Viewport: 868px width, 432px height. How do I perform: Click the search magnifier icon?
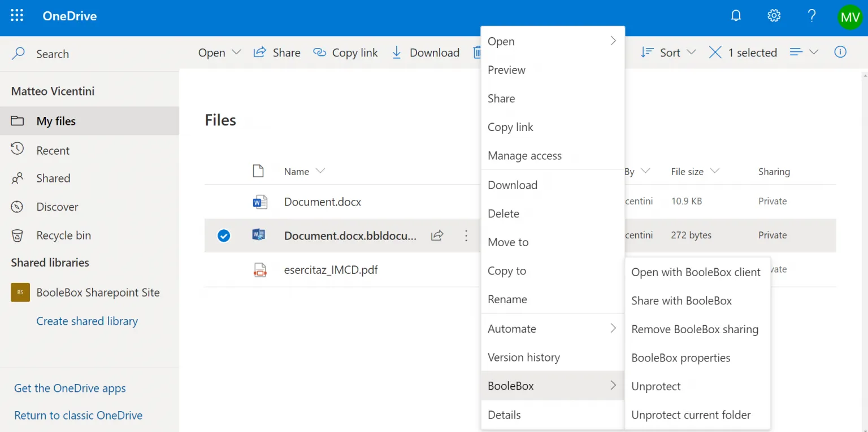[19, 54]
